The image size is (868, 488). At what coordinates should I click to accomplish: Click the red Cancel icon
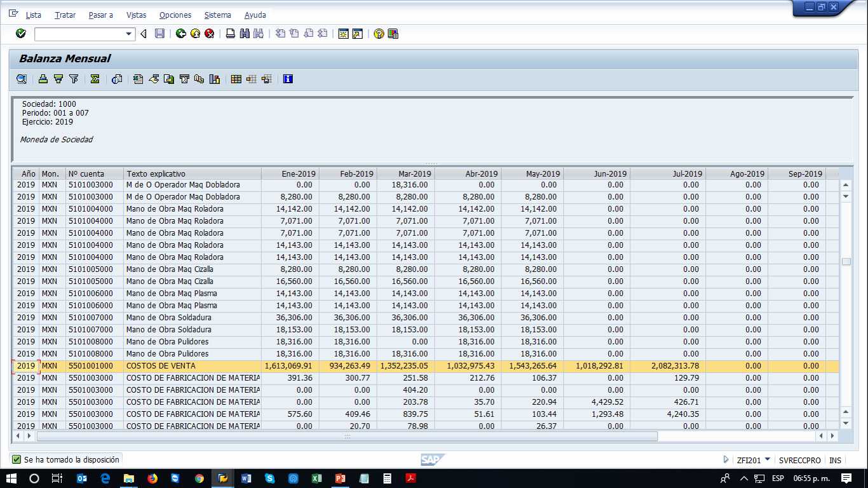coord(209,34)
